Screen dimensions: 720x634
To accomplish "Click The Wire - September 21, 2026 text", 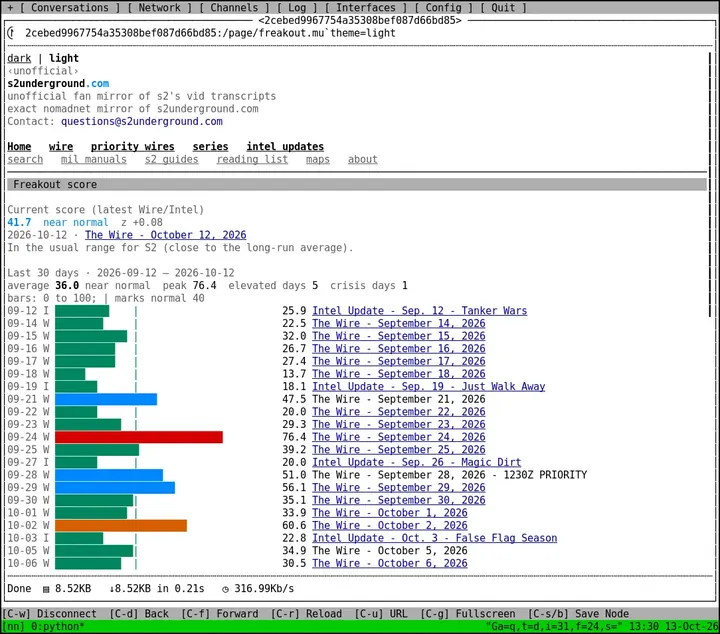I will pos(399,399).
